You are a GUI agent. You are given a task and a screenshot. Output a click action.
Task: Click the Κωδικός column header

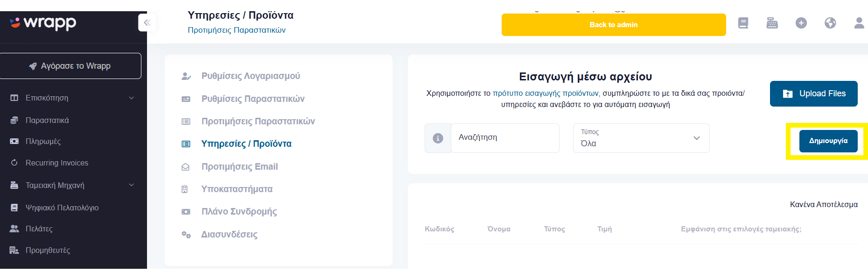(x=439, y=229)
